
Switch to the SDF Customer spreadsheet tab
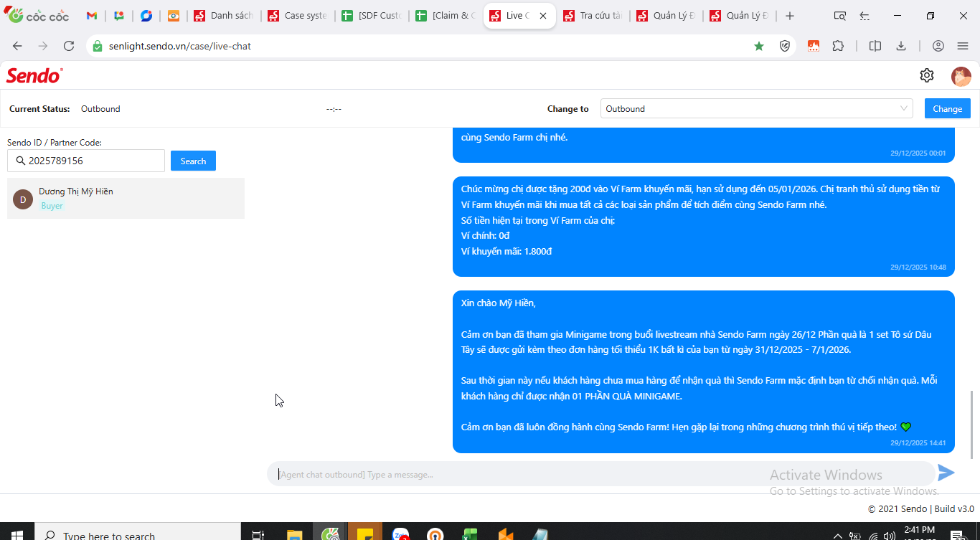tap(372, 16)
